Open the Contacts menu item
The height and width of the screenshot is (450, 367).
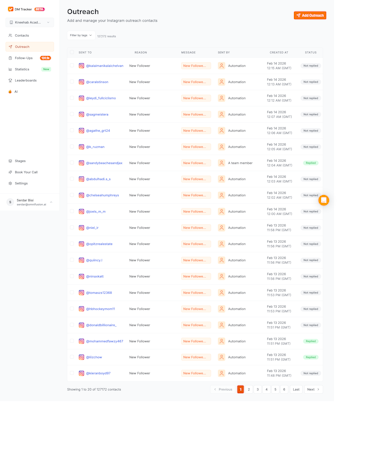tap(30, 35)
